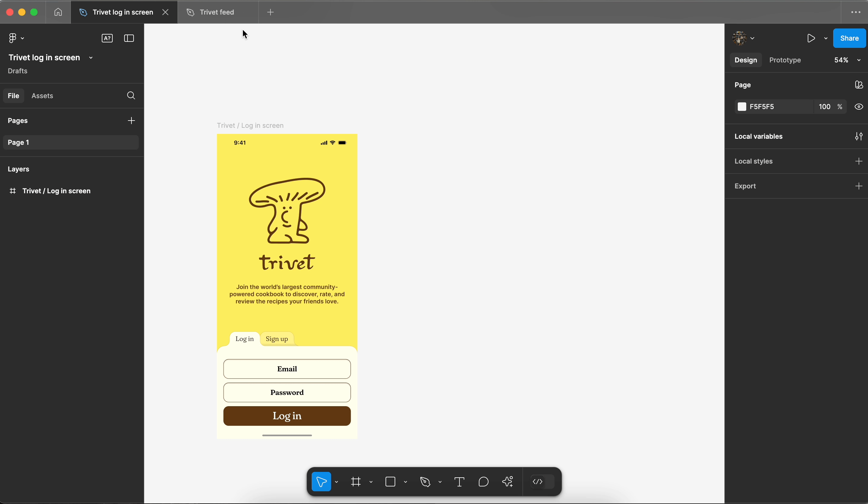This screenshot has height=504, width=868.
Task: Toggle the sidebar minimize UI icon
Action: click(129, 38)
